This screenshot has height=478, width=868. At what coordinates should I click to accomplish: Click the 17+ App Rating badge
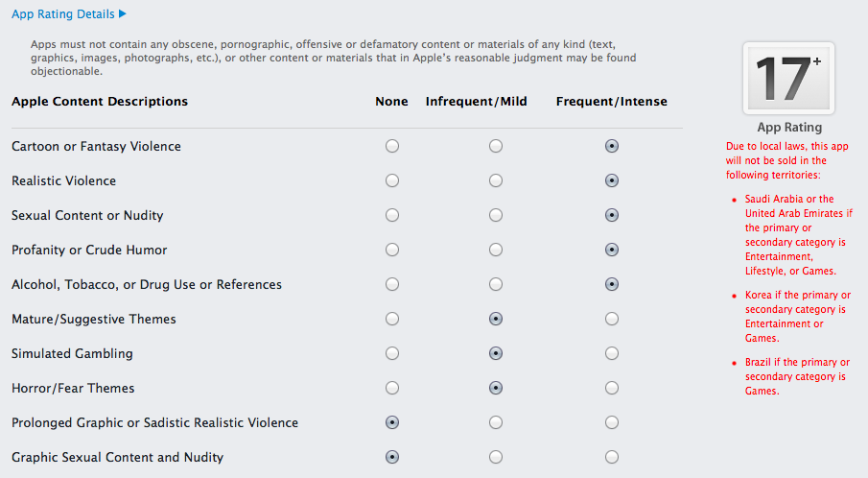[788, 78]
